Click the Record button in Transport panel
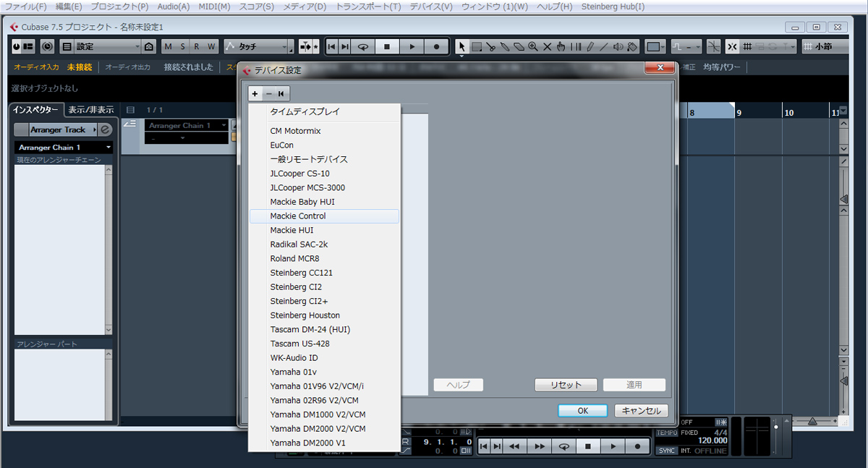 (x=637, y=447)
